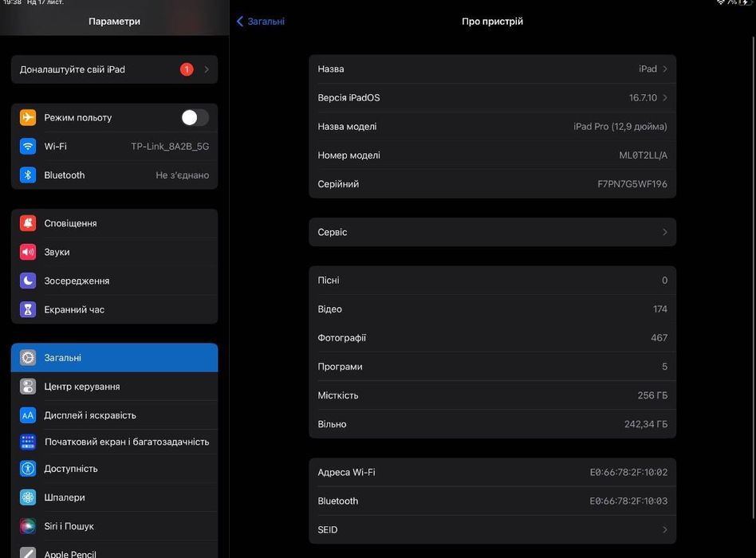
Task: Go back to Загальні
Action: 260,22
